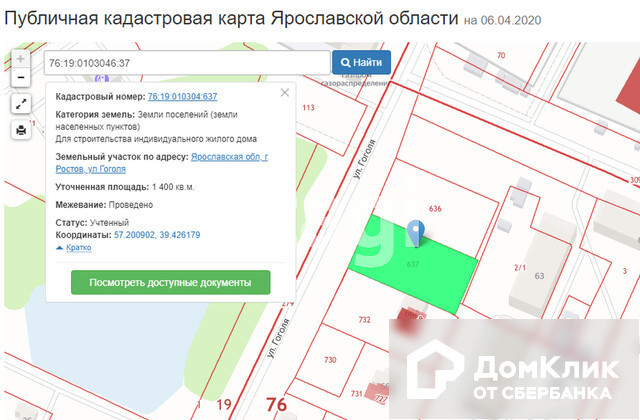Screen dimensions: 640x420
Task: Click Посмотреть доступные документы button
Action: click(171, 282)
